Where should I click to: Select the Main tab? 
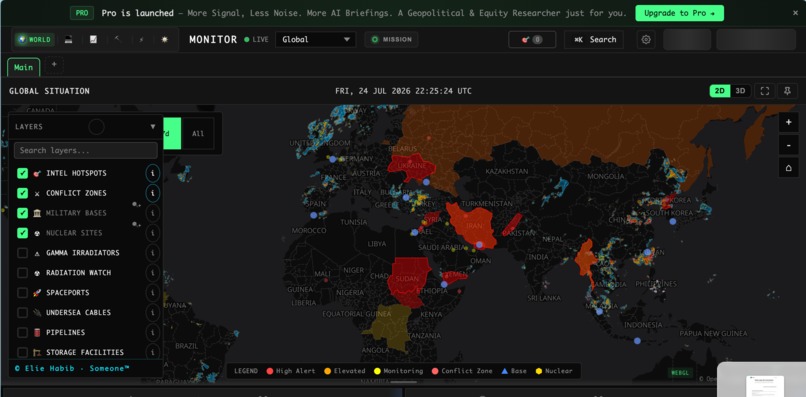coord(23,67)
